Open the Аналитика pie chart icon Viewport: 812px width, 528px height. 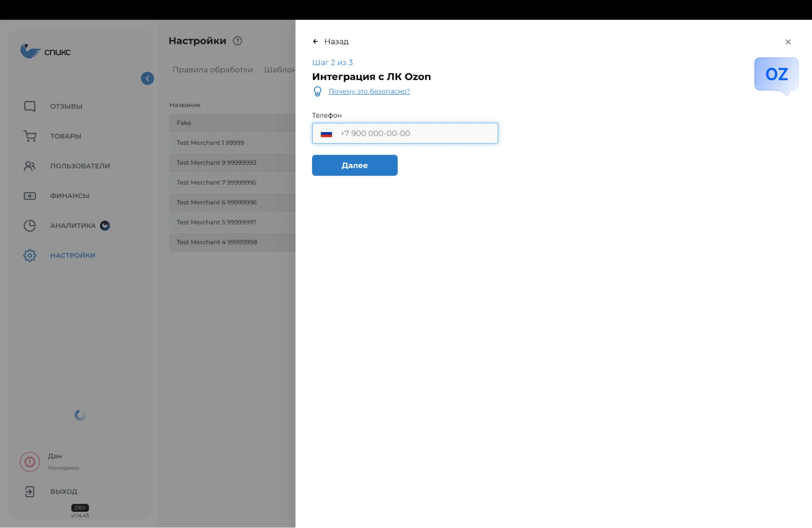30,225
